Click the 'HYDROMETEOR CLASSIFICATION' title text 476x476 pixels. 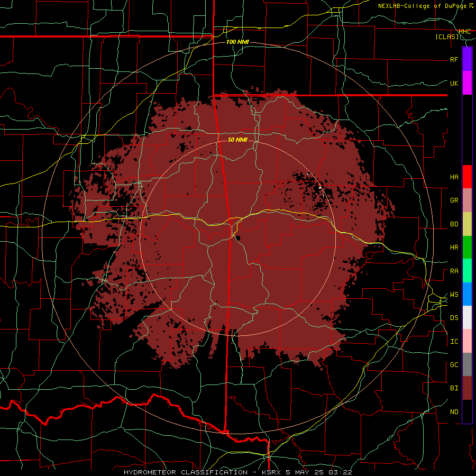point(186,472)
